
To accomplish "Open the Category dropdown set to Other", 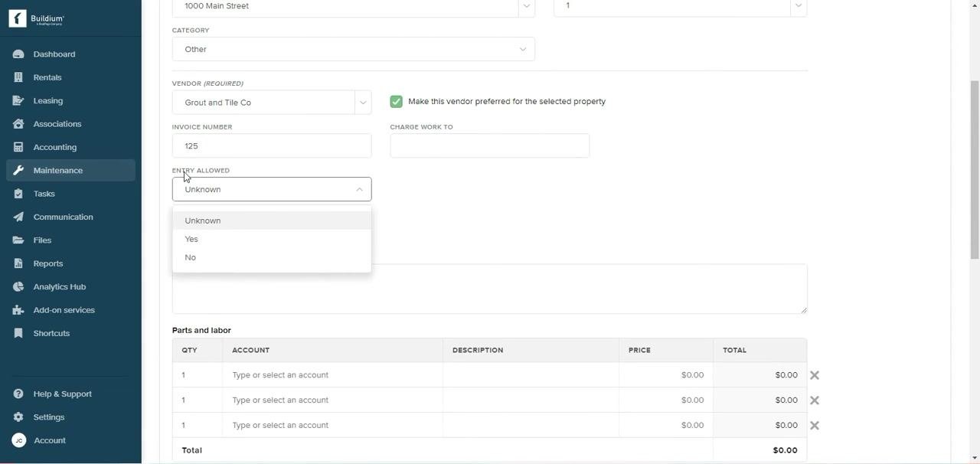I will tap(353, 49).
